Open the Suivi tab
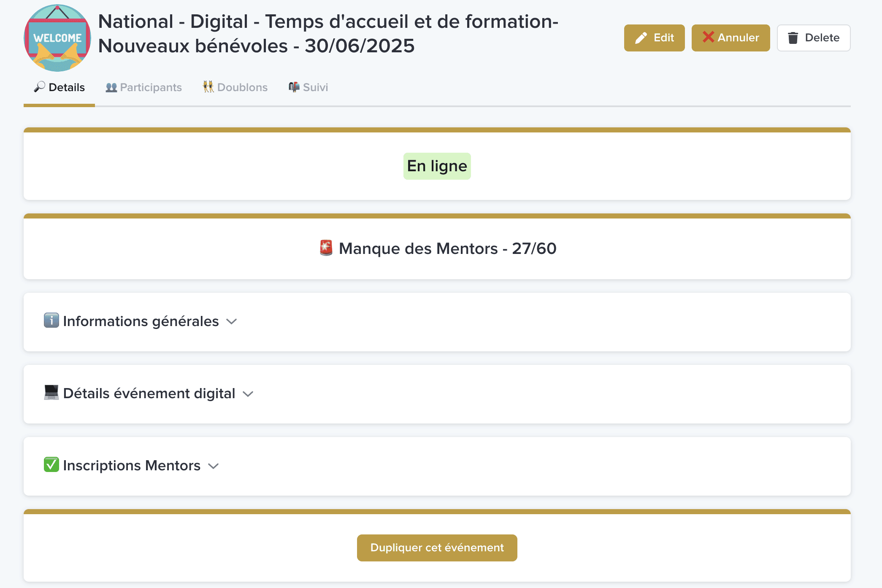The height and width of the screenshot is (588, 882). 308,87
